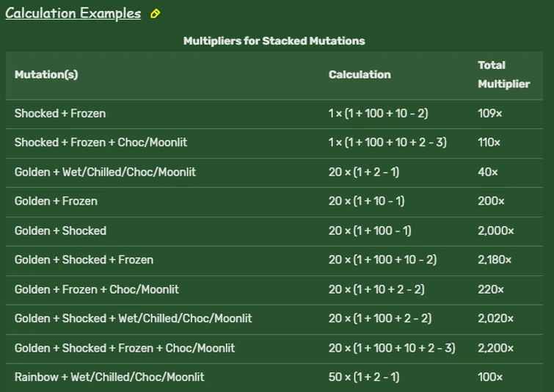Click the Total Multiplier column header
The image size is (554, 392).
pos(503,74)
